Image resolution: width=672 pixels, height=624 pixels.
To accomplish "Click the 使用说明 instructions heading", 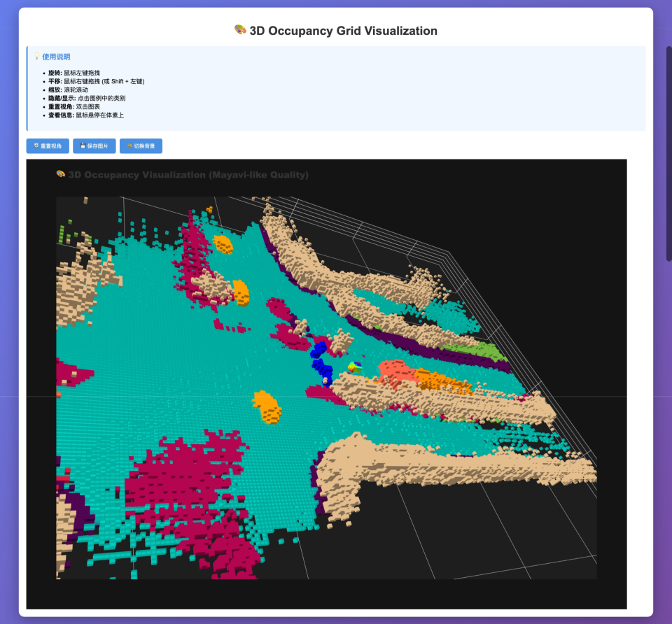I will tap(56, 57).
